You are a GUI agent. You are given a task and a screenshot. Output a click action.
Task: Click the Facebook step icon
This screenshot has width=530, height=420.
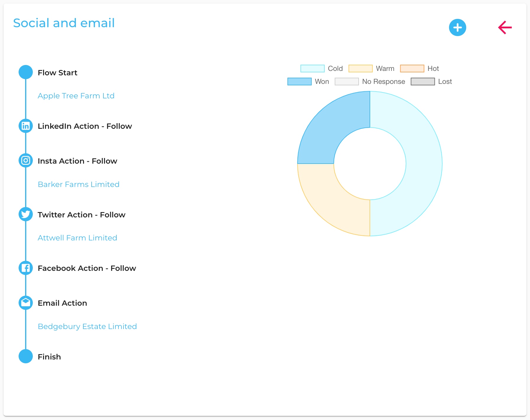point(26,268)
